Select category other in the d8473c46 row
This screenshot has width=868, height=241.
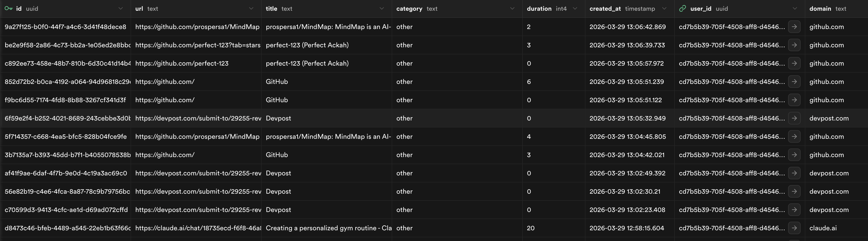point(457,228)
